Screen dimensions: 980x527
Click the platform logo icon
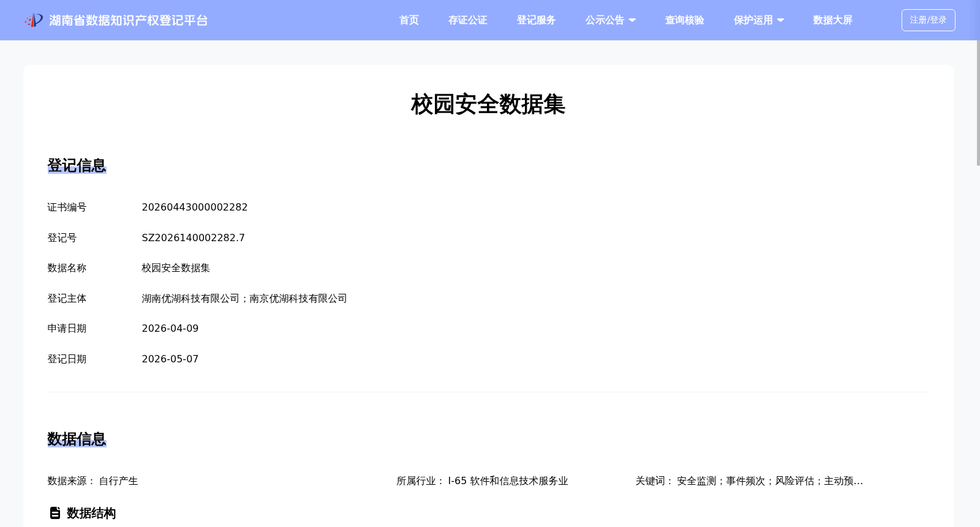[34, 20]
